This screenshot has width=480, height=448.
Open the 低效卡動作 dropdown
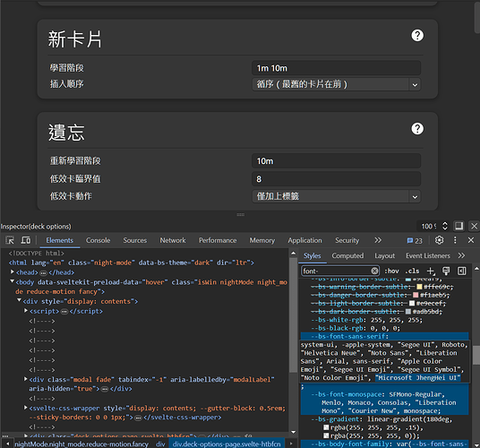[336, 196]
